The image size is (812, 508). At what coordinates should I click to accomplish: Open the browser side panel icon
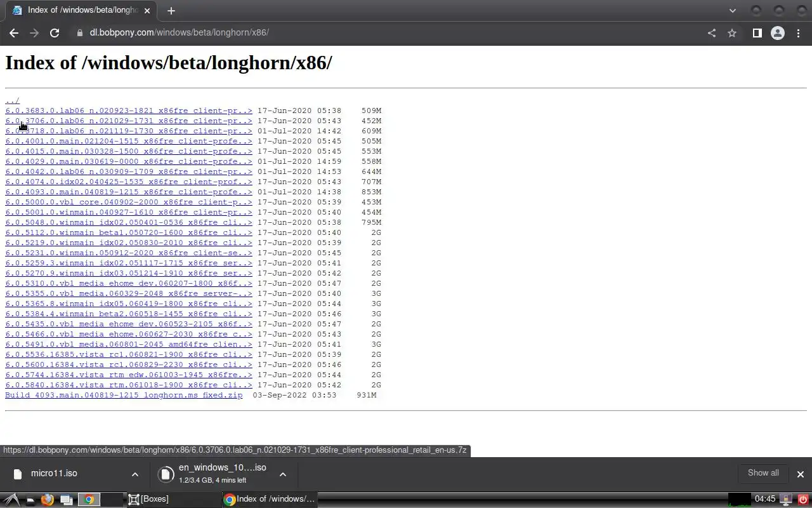pos(757,33)
